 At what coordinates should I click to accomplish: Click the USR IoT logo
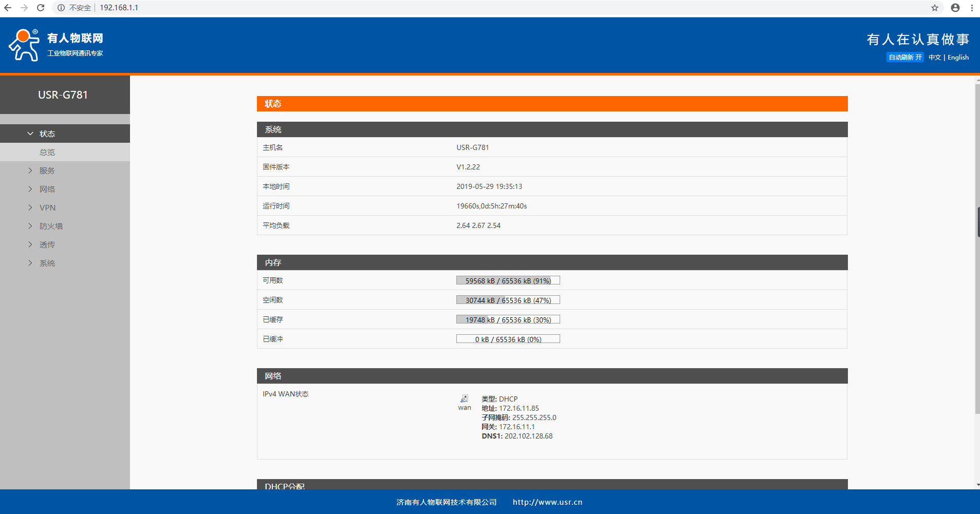pos(56,45)
